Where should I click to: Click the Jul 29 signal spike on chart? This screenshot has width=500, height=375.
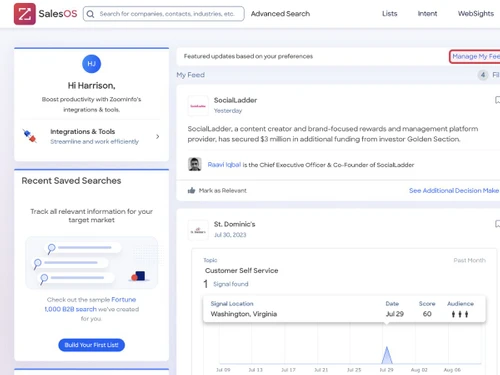tap(387, 355)
